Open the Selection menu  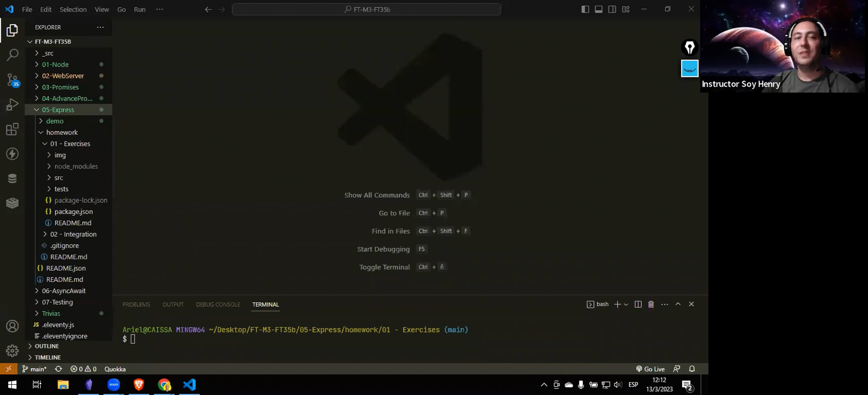[x=73, y=9]
